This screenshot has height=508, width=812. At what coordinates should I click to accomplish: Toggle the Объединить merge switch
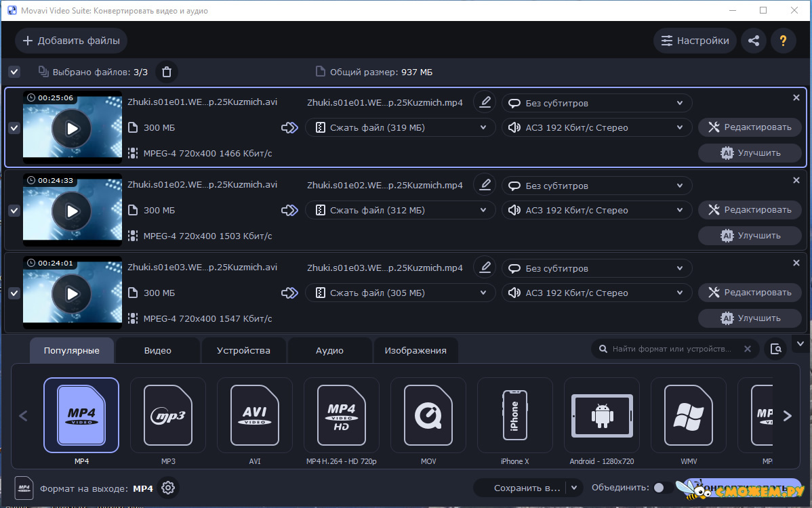click(x=662, y=488)
